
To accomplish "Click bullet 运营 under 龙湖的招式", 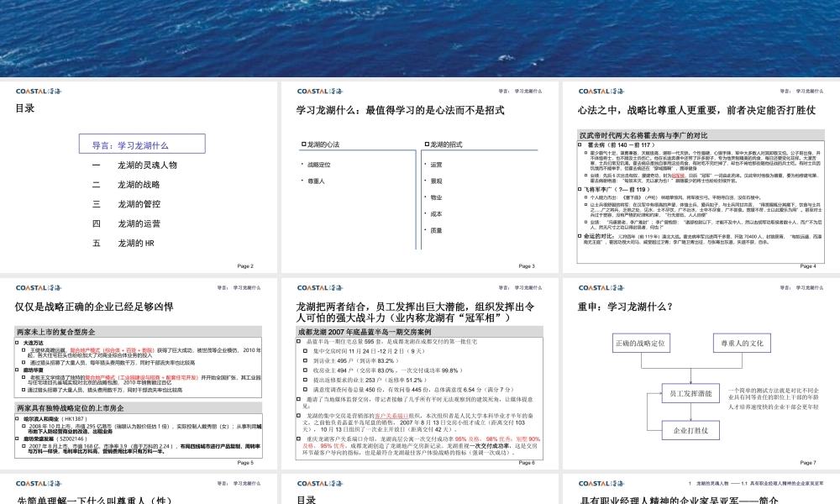I will coord(436,165).
